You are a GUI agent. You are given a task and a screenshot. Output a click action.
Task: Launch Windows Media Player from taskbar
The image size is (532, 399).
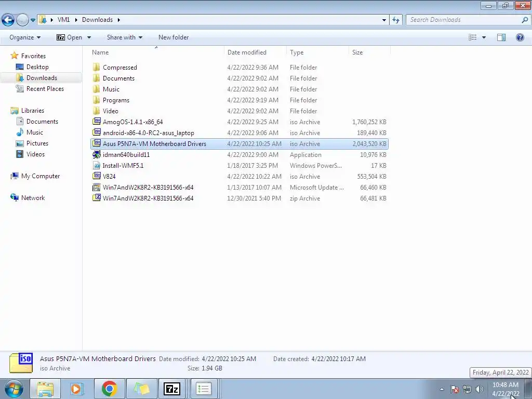[77, 389]
